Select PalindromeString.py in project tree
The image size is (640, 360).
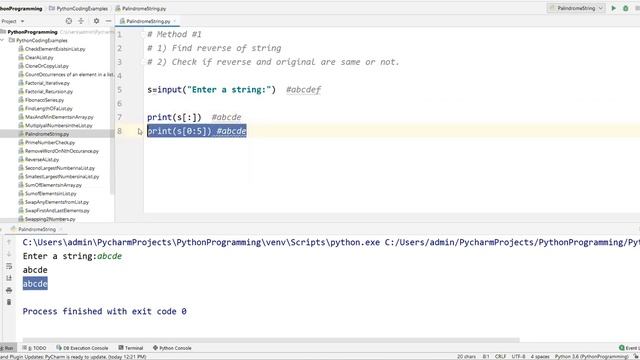(47, 134)
